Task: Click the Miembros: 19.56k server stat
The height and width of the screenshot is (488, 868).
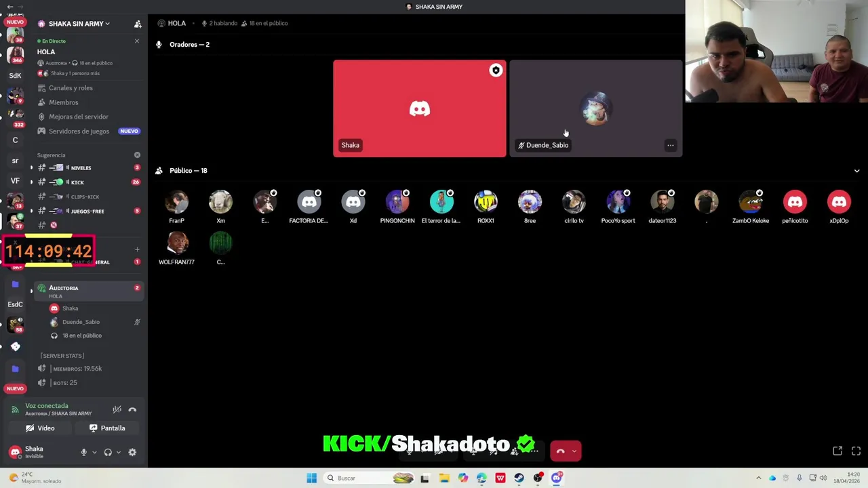Action: pos(77,369)
